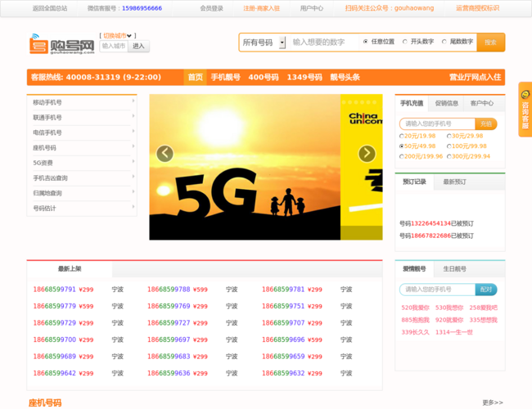
Task: Choose the 100元/99.98 recharge amount
Action: [449, 146]
